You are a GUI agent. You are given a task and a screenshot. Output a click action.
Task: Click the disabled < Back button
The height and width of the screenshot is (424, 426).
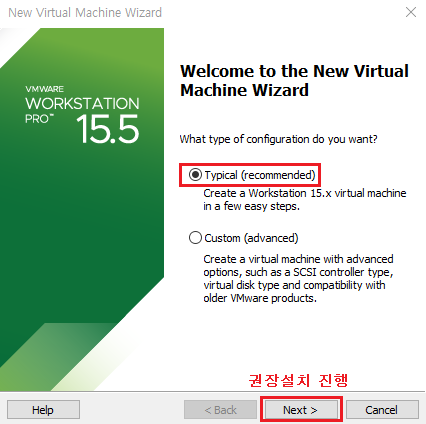coord(220,409)
